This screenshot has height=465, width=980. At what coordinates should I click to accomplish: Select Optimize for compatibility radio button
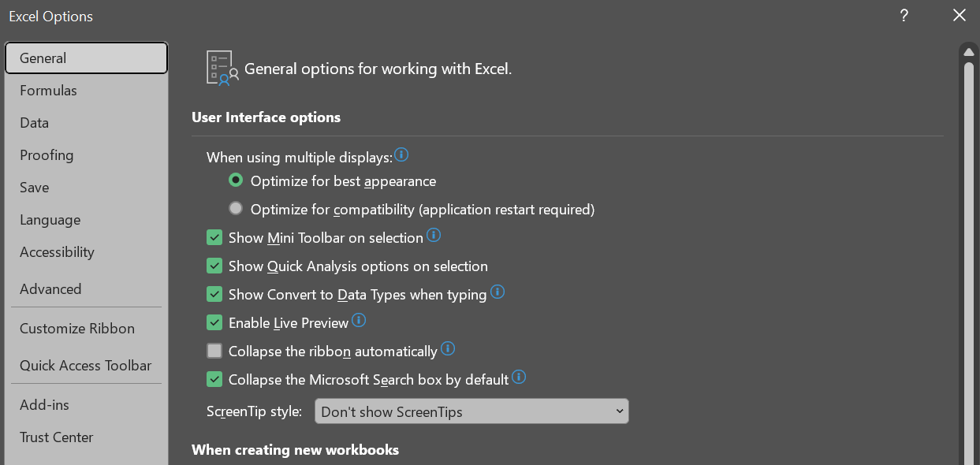coord(236,210)
